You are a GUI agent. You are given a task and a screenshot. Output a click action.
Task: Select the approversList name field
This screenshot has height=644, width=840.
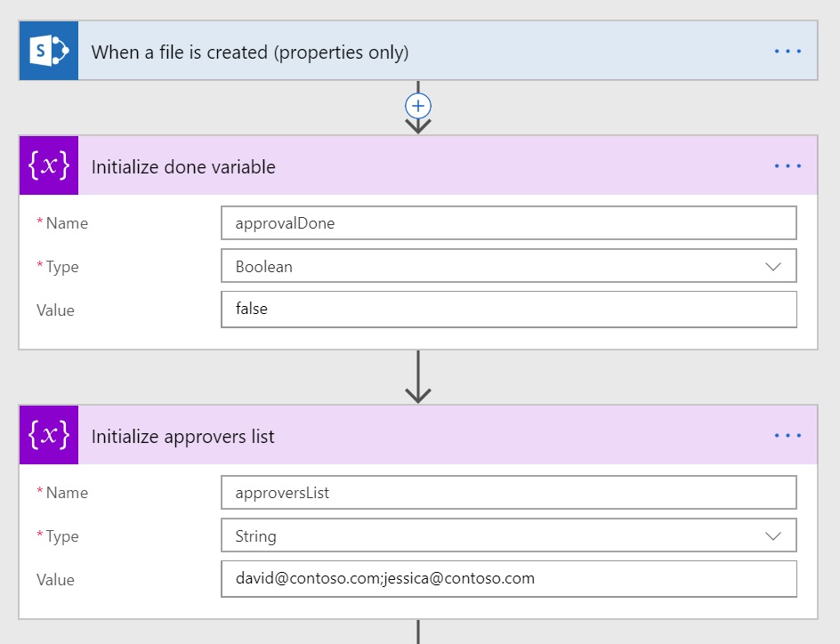pyautogui.click(x=508, y=492)
